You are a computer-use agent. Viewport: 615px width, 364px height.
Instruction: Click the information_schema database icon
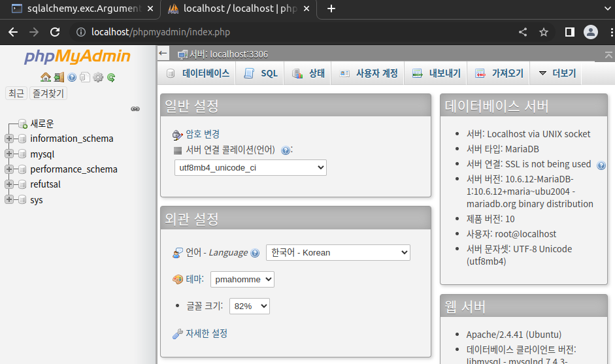(22, 139)
